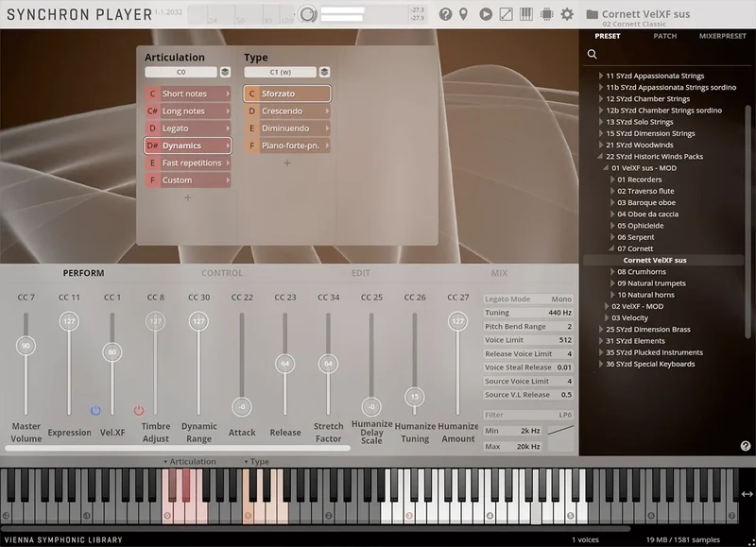Select the Legato articulation
Screen dimensions: 756x547
pyautogui.click(x=188, y=128)
